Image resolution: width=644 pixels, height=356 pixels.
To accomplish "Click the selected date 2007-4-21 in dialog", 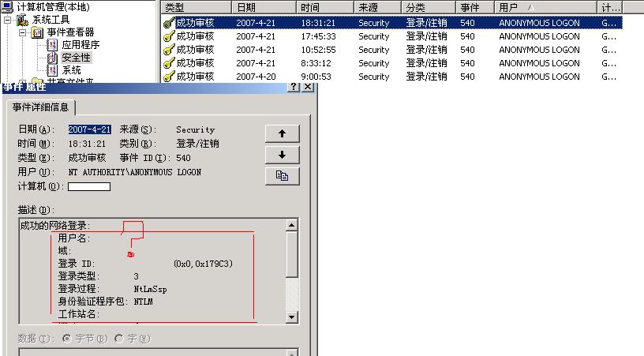I will pos(89,129).
